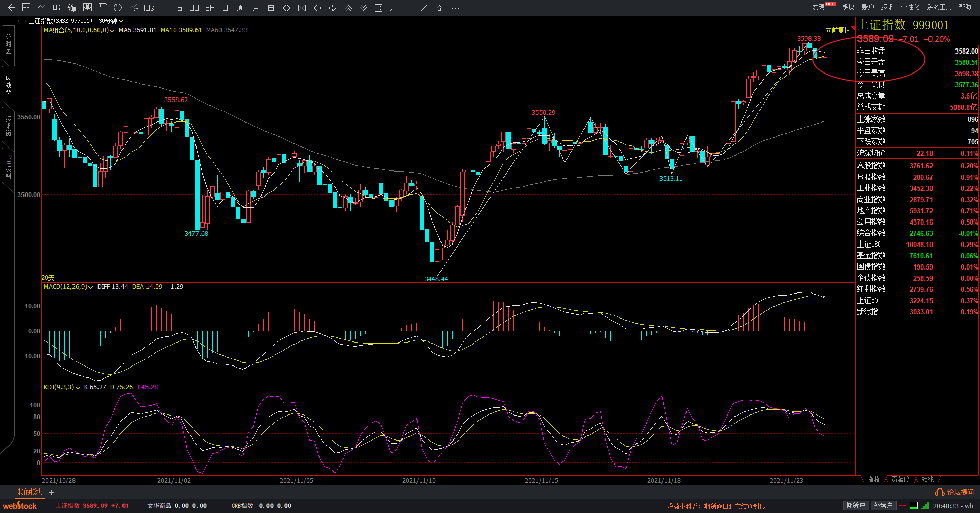Expand the KDJ(9,3,3) indicator dropdown
The image size is (980, 513).
click(x=78, y=388)
